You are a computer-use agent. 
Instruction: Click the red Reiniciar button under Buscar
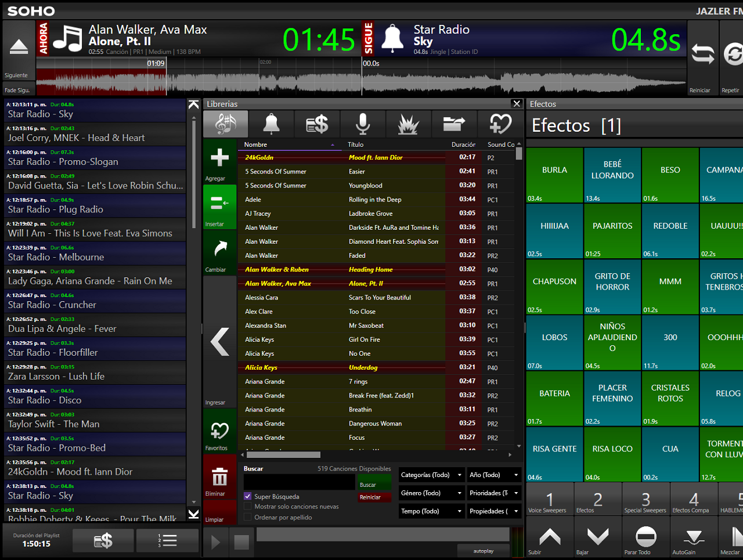click(x=374, y=497)
